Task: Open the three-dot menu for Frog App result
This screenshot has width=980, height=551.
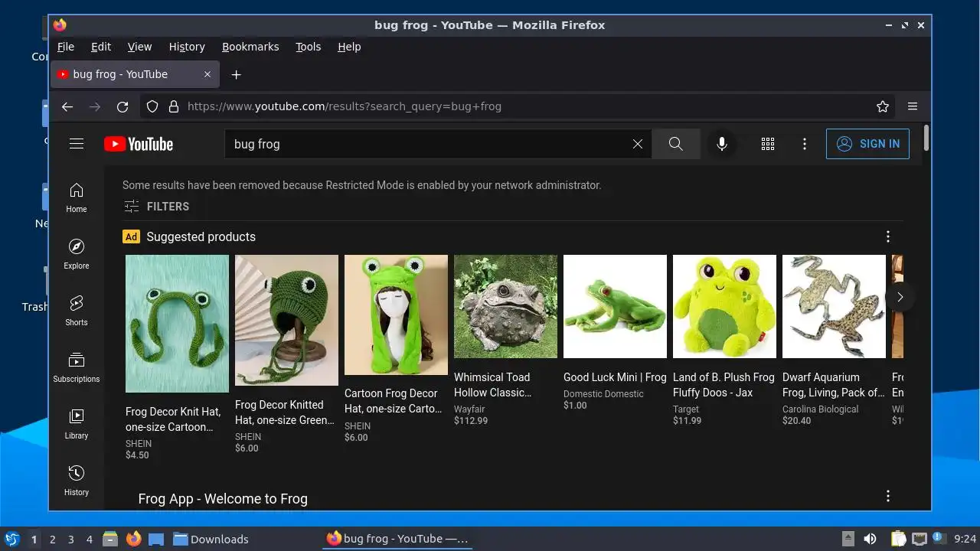Action: pyautogui.click(x=888, y=496)
